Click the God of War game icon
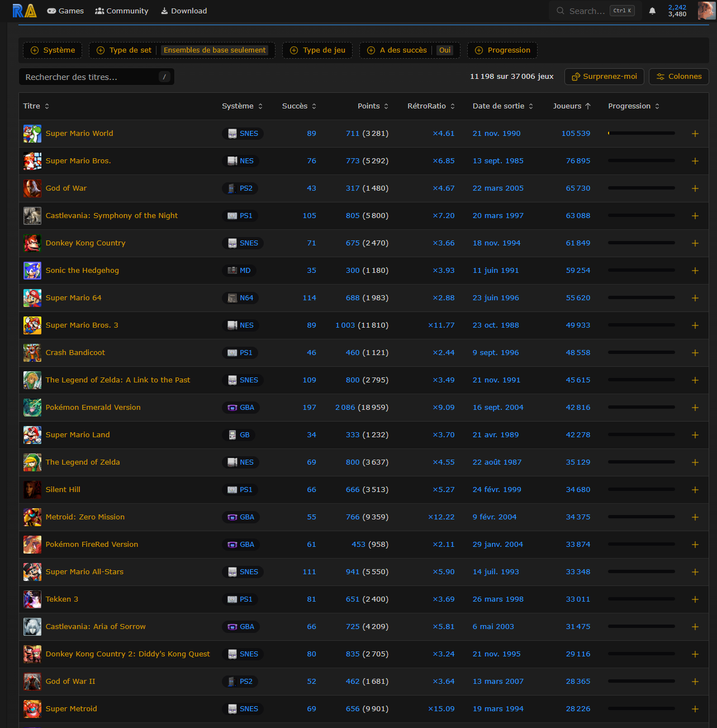The width and height of the screenshot is (717, 728). tap(32, 188)
